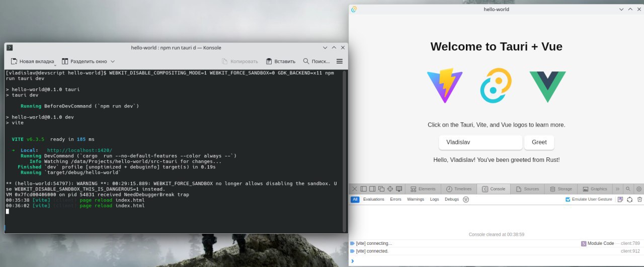Viewport: 644px width, 267px height.
Task: Click the Tauri logo in hello-world app
Action: pos(496,85)
